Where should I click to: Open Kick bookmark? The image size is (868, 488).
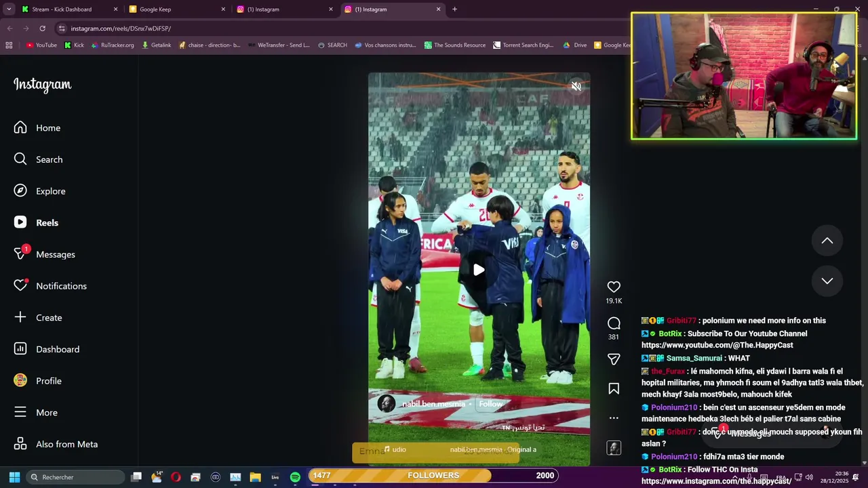(x=74, y=45)
